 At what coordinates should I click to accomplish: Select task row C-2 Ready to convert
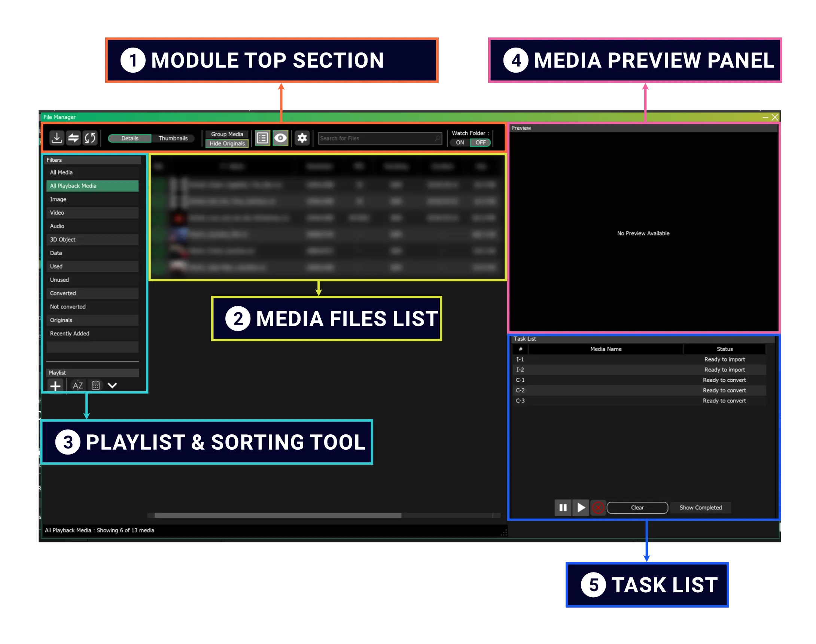(x=639, y=391)
